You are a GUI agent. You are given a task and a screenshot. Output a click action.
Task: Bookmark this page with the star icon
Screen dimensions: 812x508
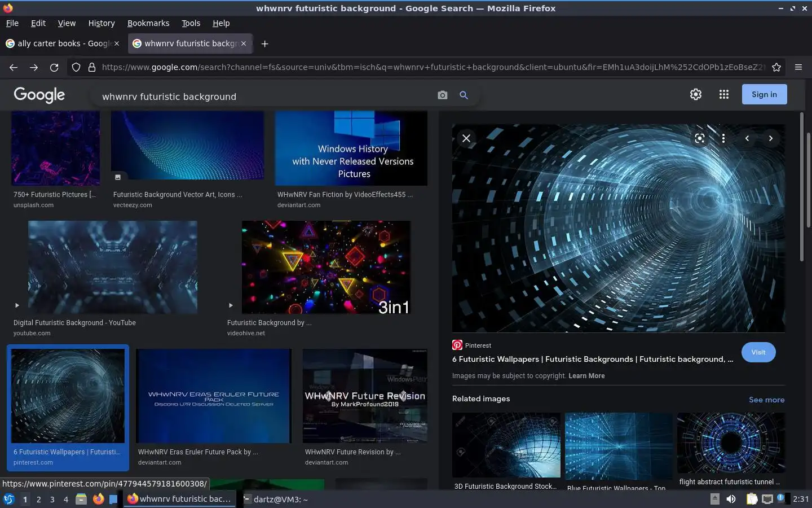click(776, 67)
